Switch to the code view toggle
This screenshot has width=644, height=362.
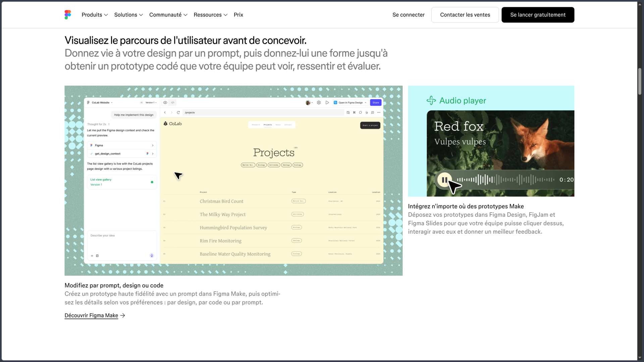(173, 103)
